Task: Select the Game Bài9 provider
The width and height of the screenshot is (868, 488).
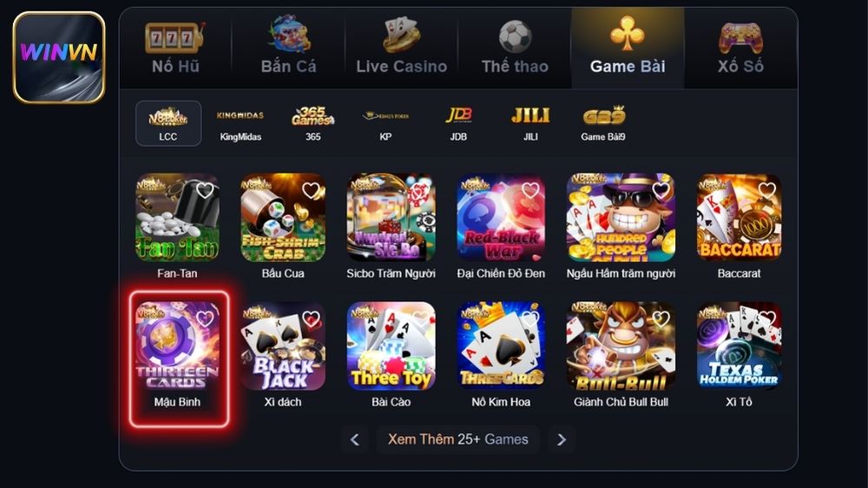Action: 603,123
